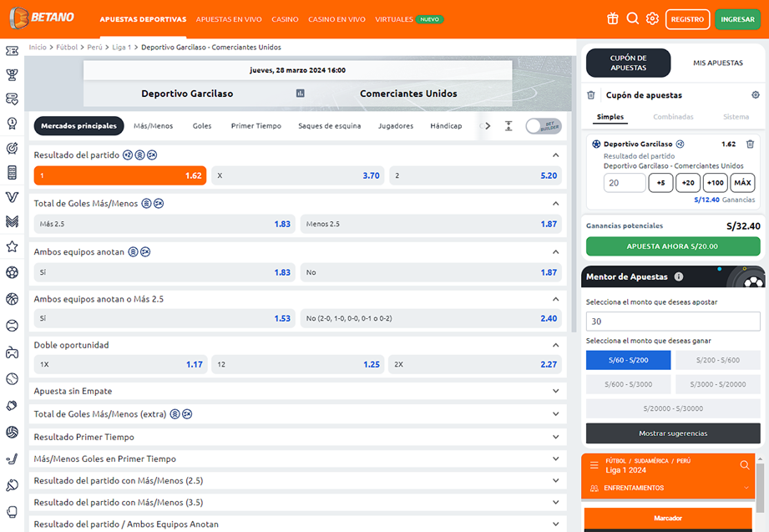Click the search magnifier in top bar
The image size is (769, 532).
pos(633,18)
